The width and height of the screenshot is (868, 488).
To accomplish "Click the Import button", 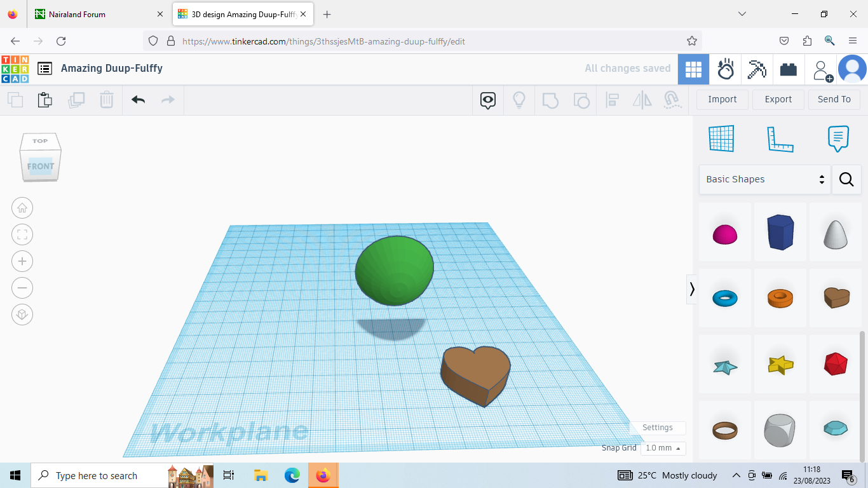I will point(722,99).
